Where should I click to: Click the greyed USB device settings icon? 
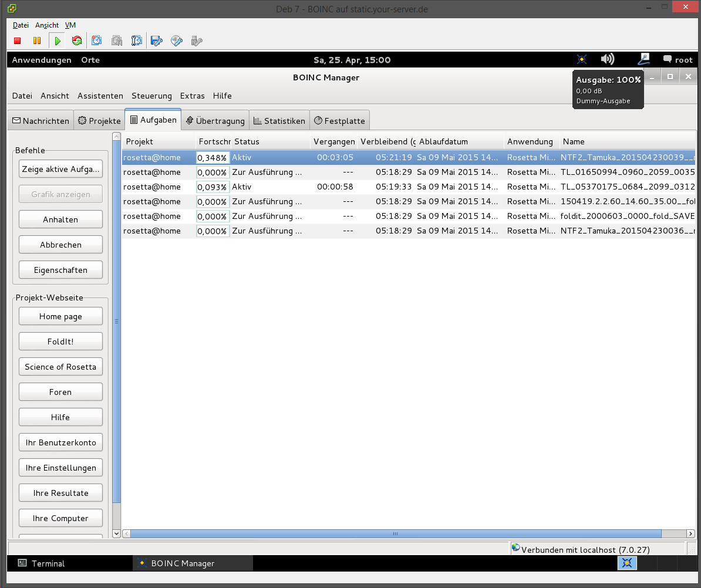click(x=197, y=41)
